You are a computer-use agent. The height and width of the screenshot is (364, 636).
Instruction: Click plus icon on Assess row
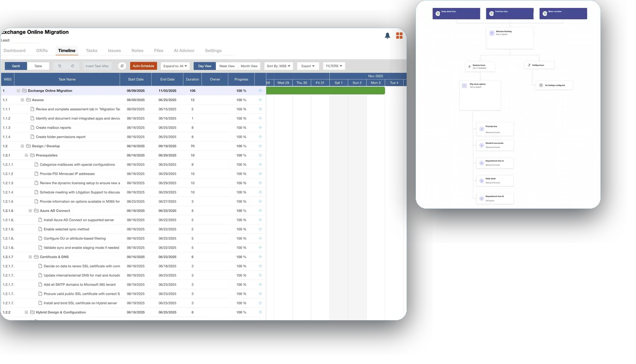(x=260, y=100)
